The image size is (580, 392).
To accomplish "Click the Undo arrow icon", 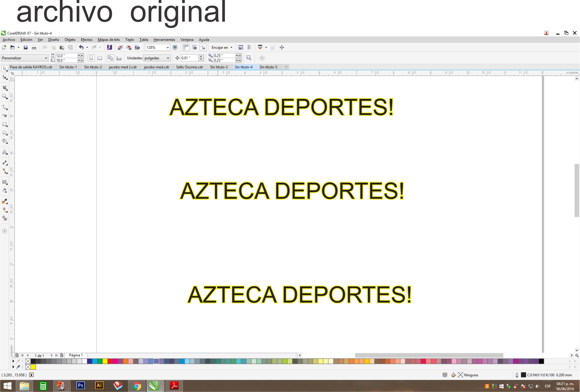I will coord(81,47).
